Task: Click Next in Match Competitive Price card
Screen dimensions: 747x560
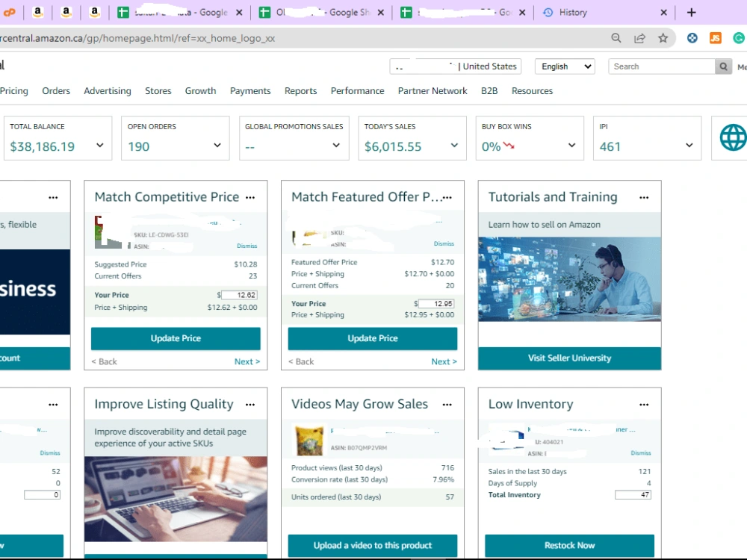Action: tap(247, 362)
